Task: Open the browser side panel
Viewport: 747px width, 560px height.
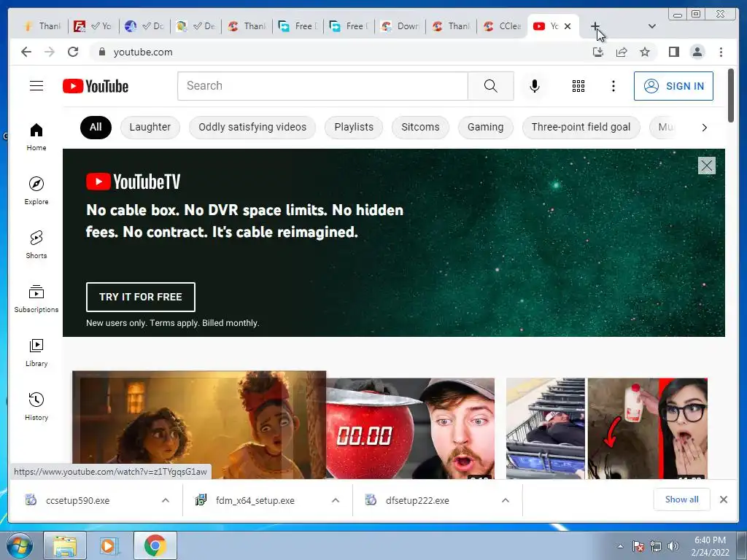Action: click(x=673, y=52)
